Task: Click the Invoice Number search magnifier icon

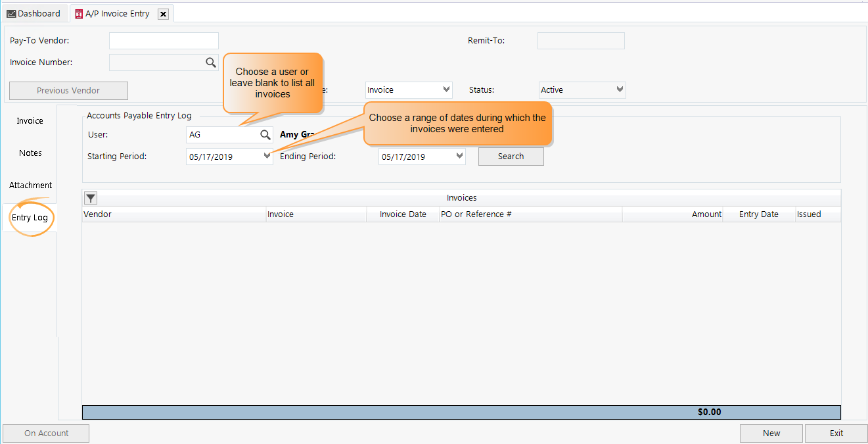Action: pos(210,62)
